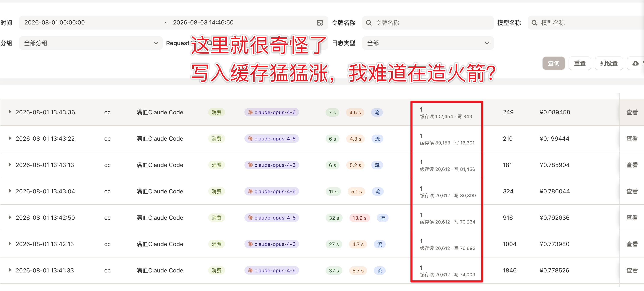Click claude-opus-4-6 model tag in 13:41:33 row
The image size is (644, 291).
tap(271, 271)
